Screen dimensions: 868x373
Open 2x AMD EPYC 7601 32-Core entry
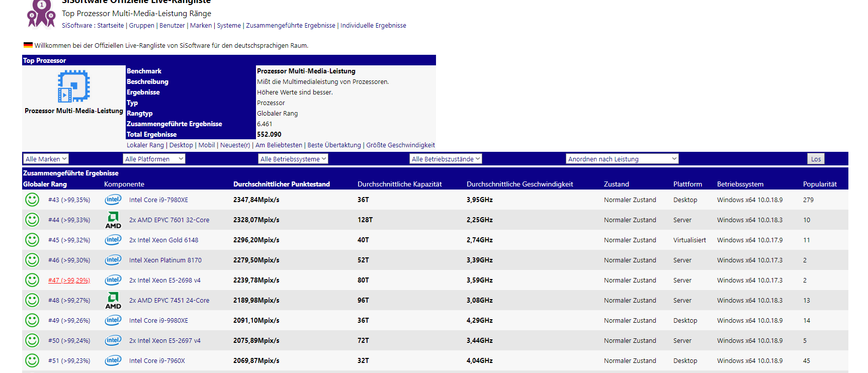pos(169,220)
